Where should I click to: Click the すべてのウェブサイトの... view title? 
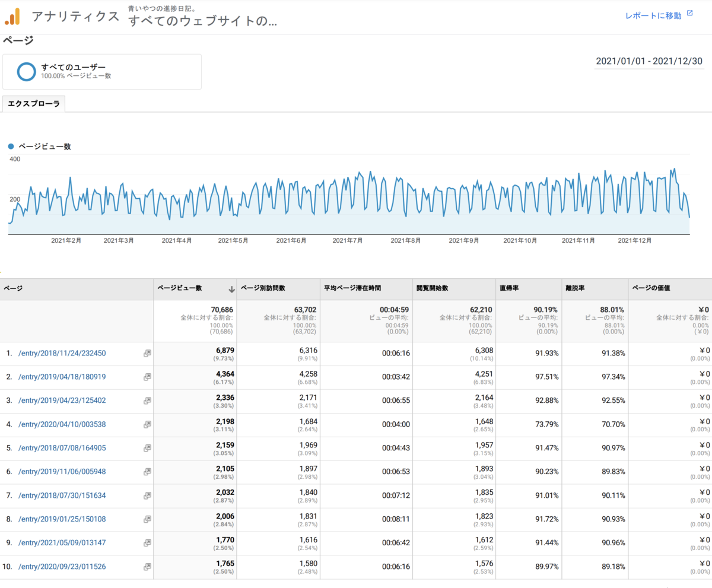[x=202, y=22]
